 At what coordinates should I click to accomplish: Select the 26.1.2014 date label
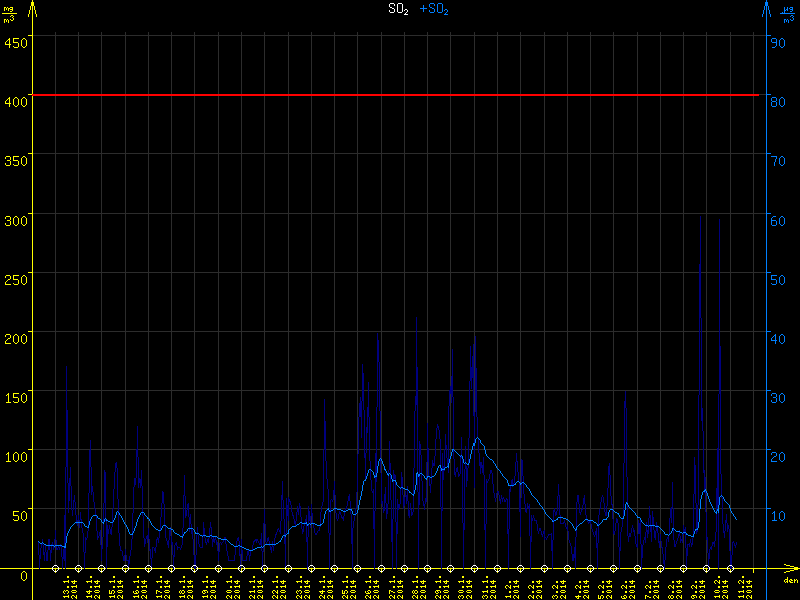pos(370,586)
